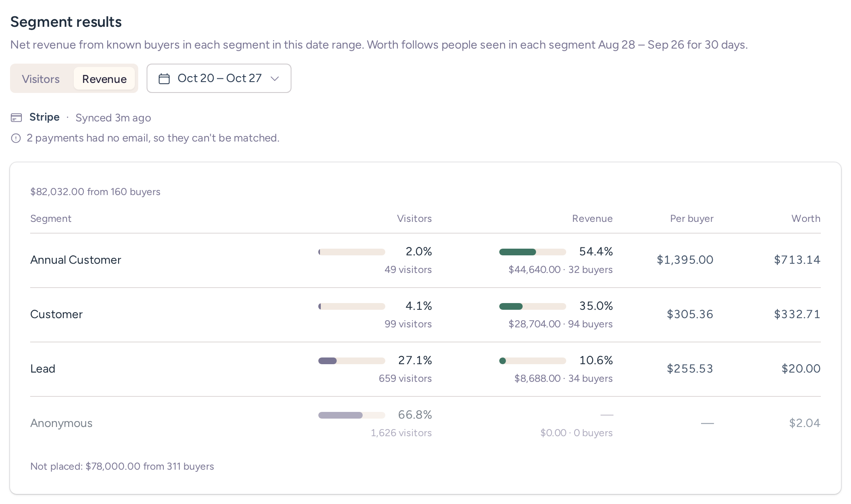
Task: Click the Annual Customer segment name
Action: [x=76, y=260]
